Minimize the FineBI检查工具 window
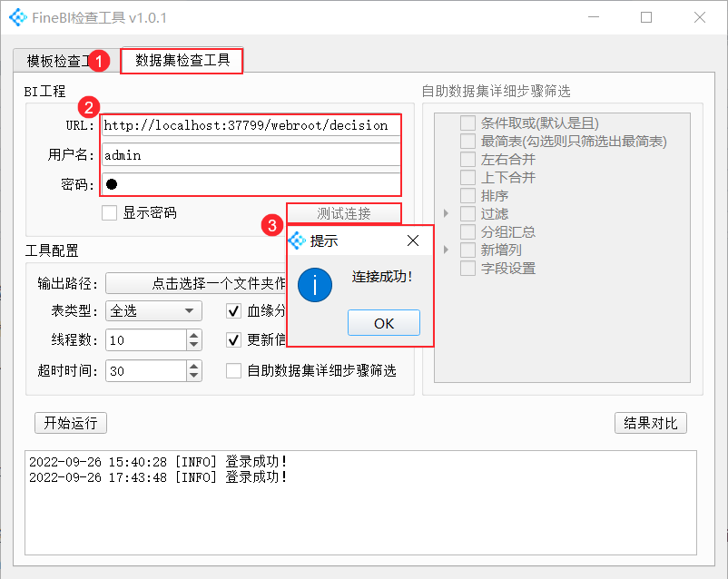 click(x=594, y=17)
